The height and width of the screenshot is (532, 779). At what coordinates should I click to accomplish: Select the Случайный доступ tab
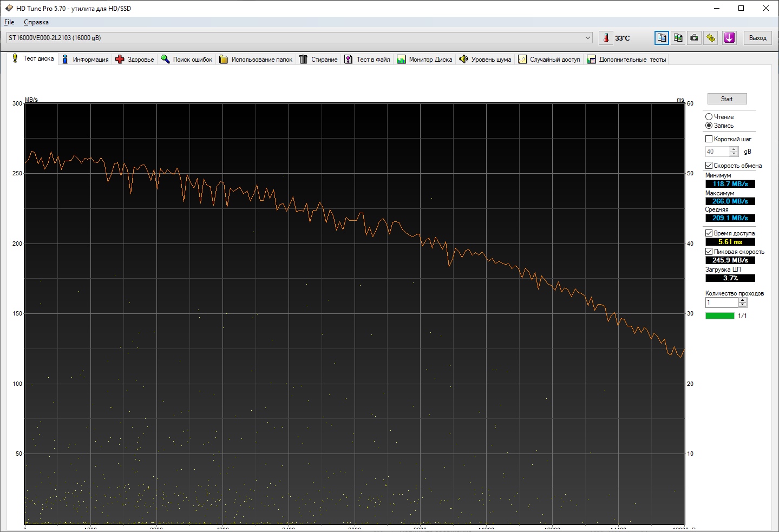[x=549, y=60]
